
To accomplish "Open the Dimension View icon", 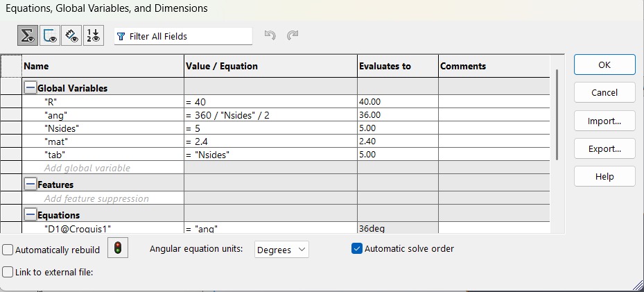I will [x=71, y=36].
